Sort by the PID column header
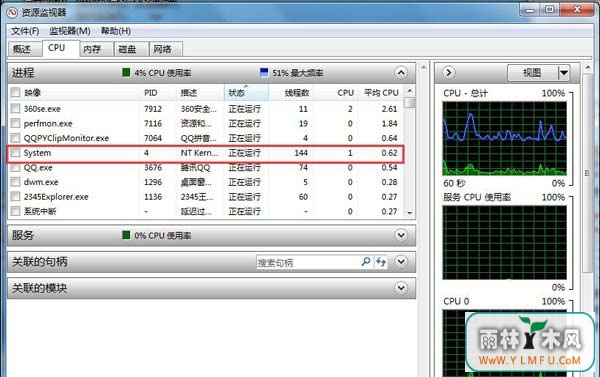The height and width of the screenshot is (377, 600). pos(158,93)
